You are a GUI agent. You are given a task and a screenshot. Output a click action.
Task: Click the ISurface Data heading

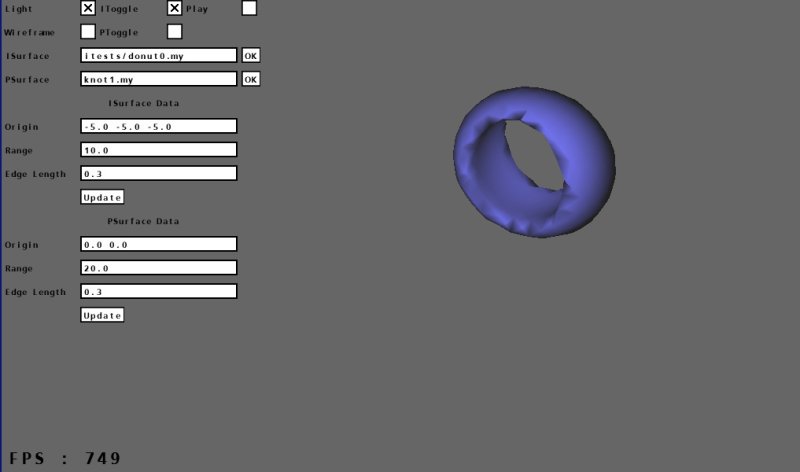(x=143, y=103)
